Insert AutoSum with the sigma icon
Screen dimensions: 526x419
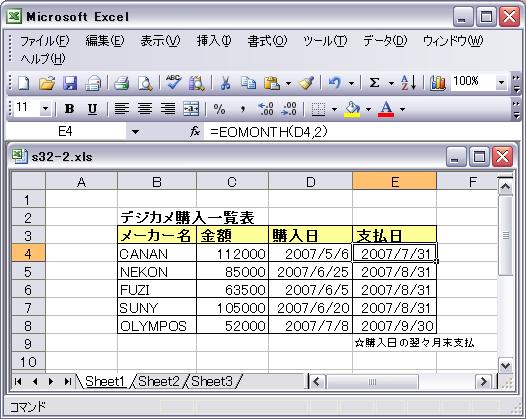pyautogui.click(x=374, y=83)
